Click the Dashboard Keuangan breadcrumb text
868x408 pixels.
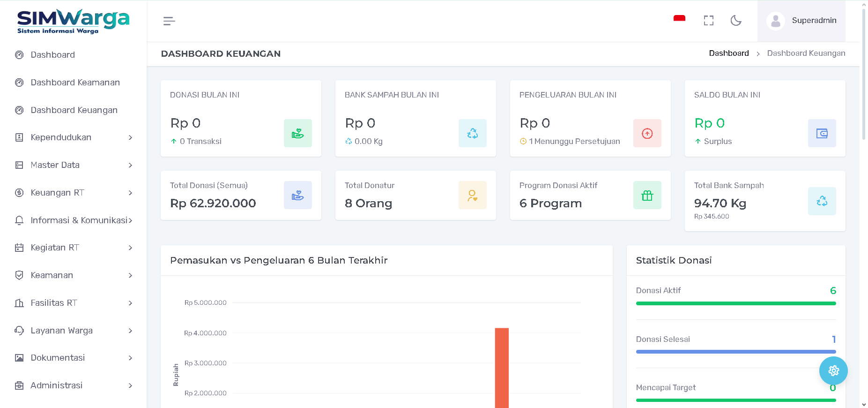[806, 53]
